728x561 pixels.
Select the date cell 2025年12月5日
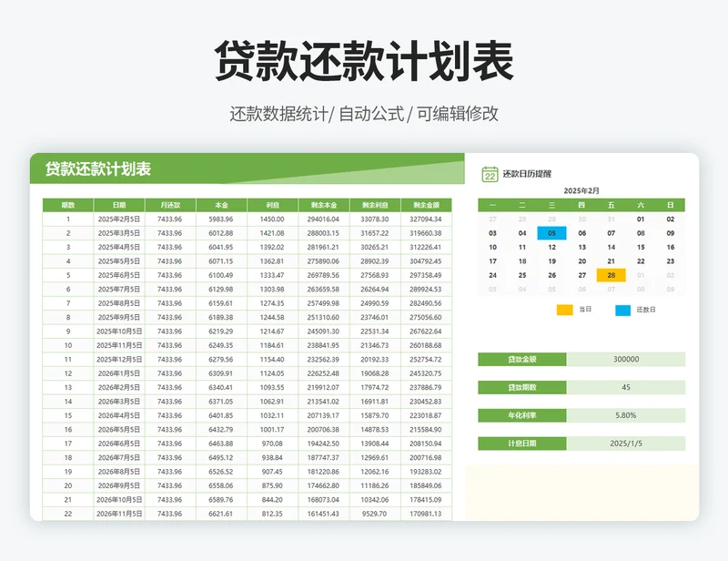click(119, 360)
